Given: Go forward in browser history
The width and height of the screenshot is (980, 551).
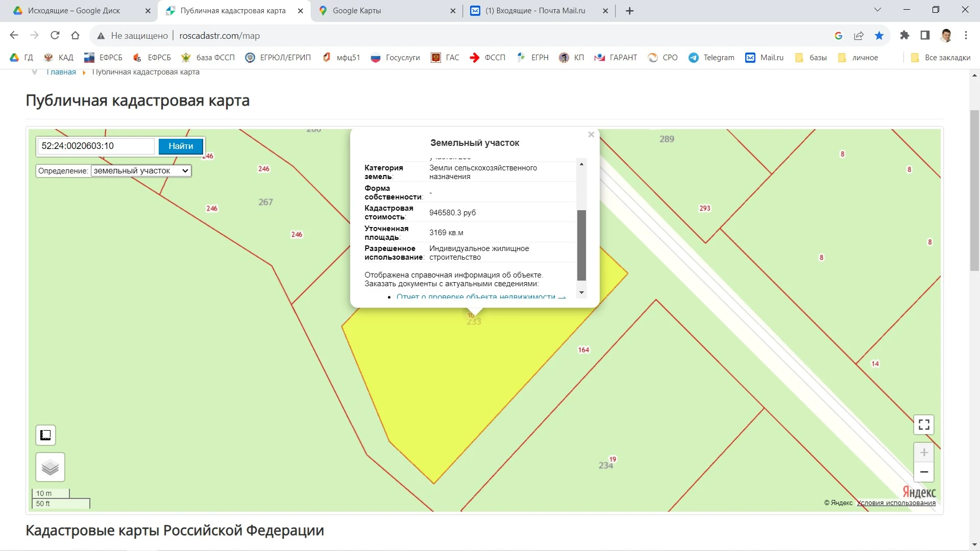Looking at the screenshot, I should pos(34,35).
